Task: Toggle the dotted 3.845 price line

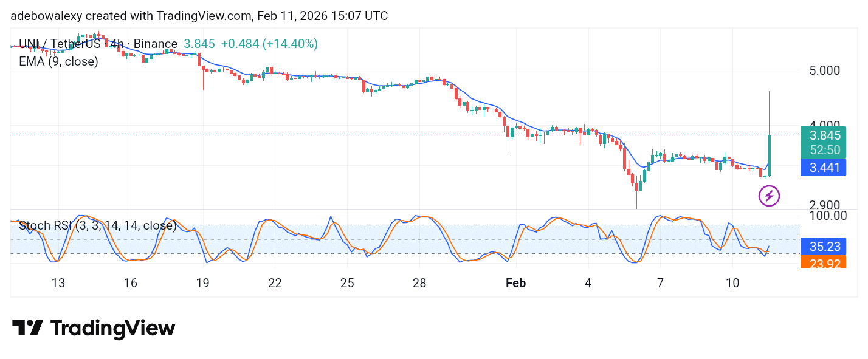Action: pos(365,135)
